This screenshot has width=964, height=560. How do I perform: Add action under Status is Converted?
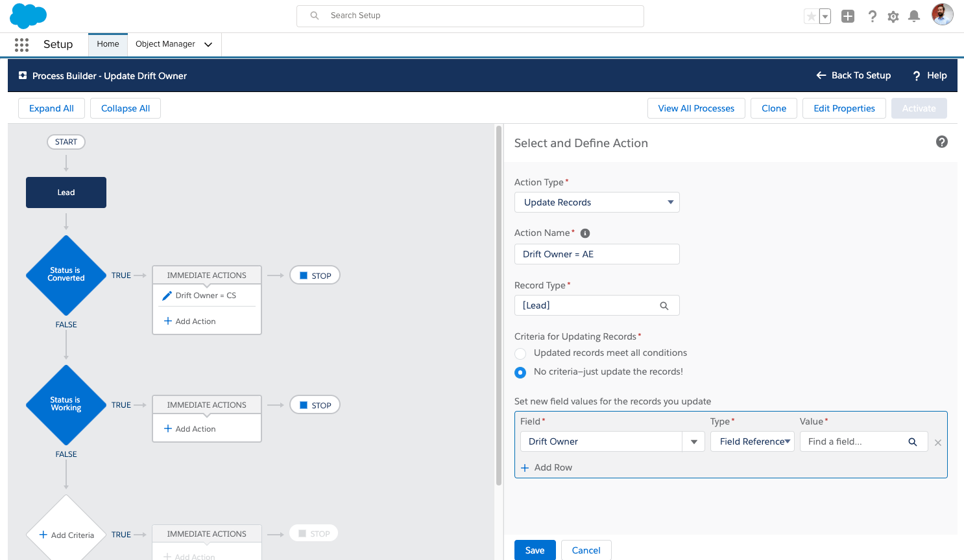point(190,321)
